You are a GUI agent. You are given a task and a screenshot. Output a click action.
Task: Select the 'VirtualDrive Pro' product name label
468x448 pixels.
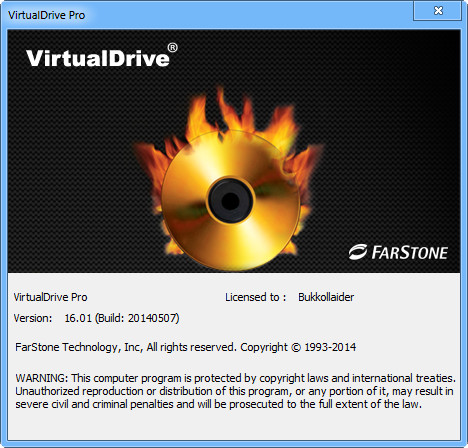tap(50, 297)
